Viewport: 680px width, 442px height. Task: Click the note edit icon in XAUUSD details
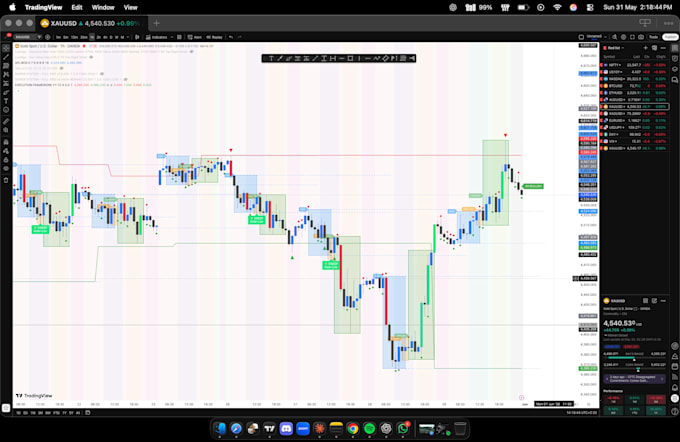click(654, 301)
